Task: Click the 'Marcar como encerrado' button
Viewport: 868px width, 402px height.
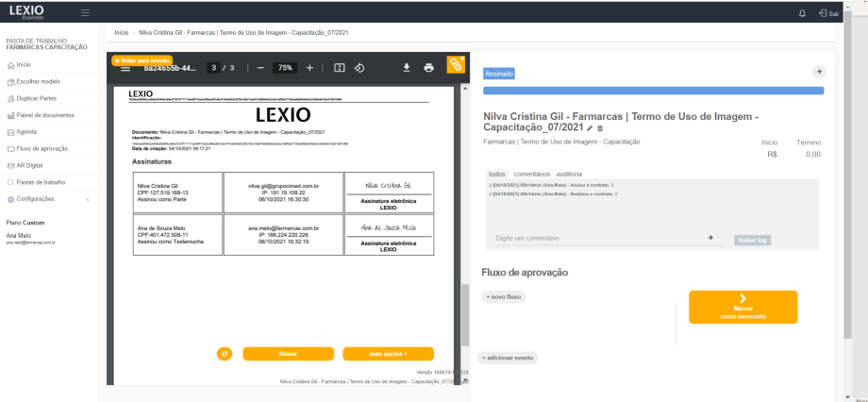Action: click(x=743, y=307)
